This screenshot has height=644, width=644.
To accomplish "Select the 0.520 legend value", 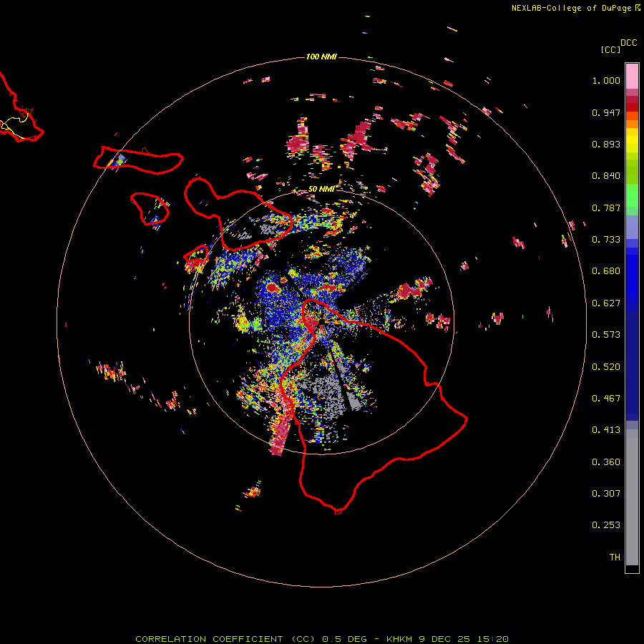I will pyautogui.click(x=606, y=367).
